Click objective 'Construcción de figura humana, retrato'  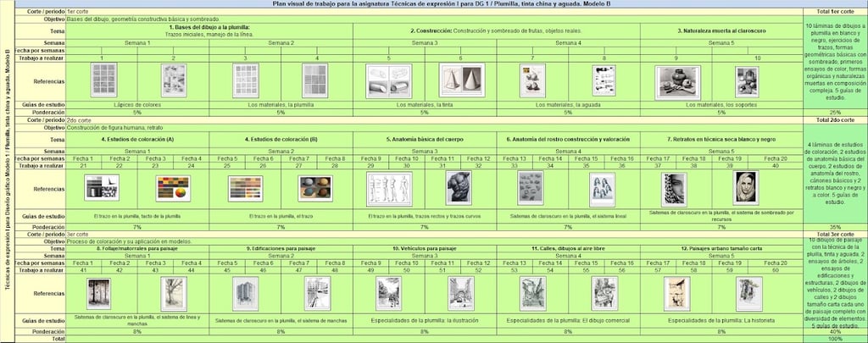click(434, 127)
